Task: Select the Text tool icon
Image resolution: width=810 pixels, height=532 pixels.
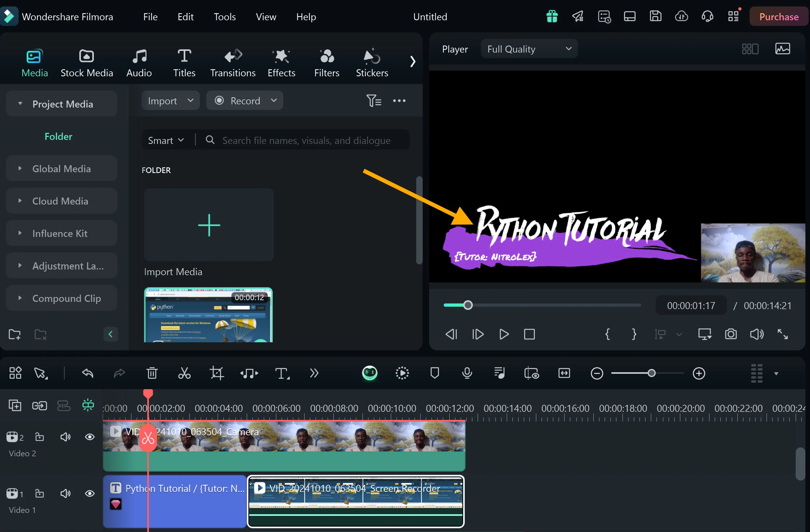Action: point(282,373)
